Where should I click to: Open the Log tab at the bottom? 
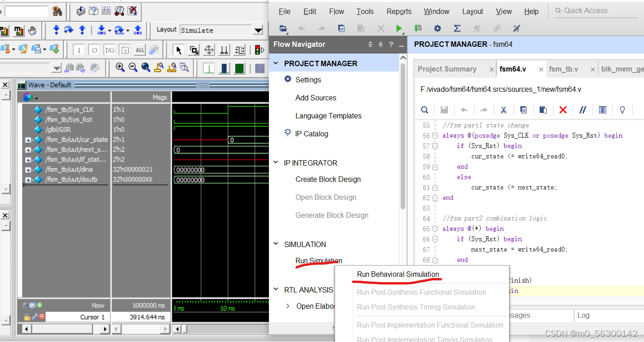(x=583, y=315)
